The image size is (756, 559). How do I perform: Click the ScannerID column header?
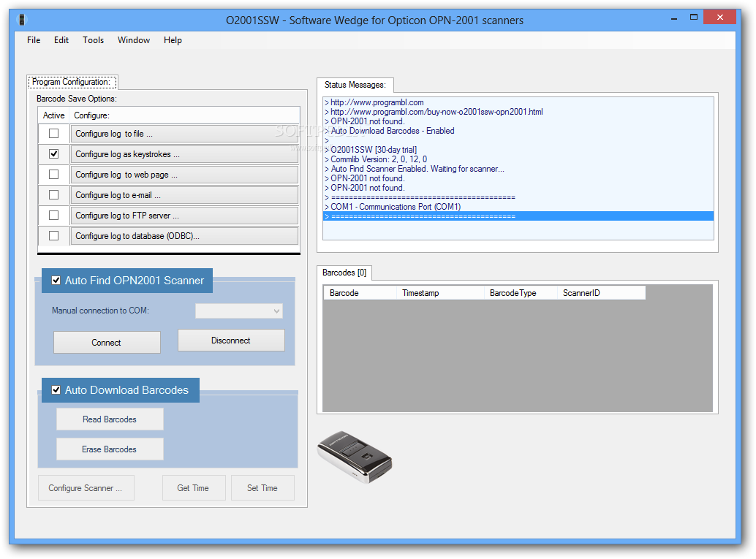point(601,293)
